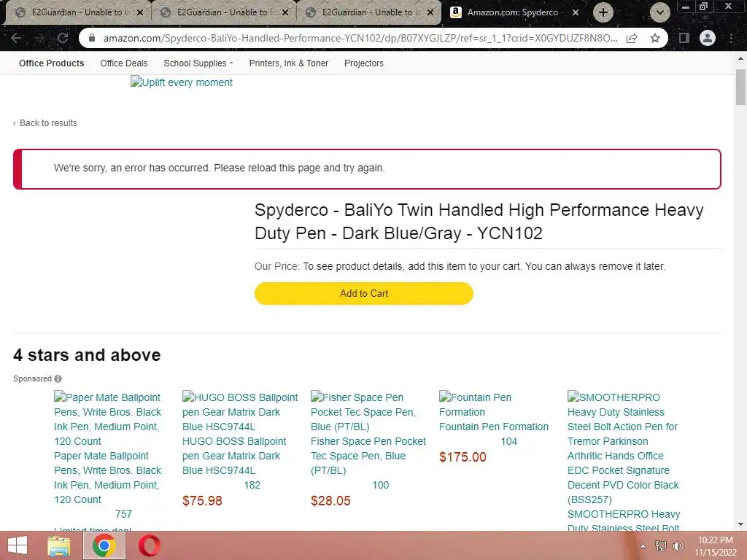Open HUGO BOSS Gear Matrix title link
Image resolution: width=747 pixels, height=560 pixels.
234,456
